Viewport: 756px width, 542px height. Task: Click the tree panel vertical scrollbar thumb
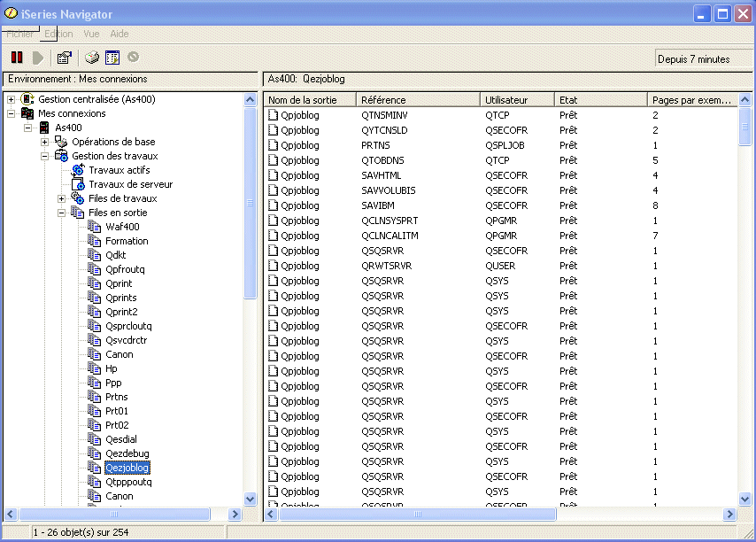coord(251,203)
